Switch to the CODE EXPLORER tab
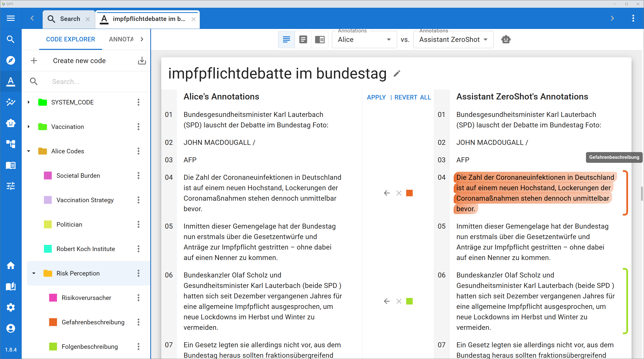Image resolution: width=644 pixels, height=359 pixels. click(71, 39)
